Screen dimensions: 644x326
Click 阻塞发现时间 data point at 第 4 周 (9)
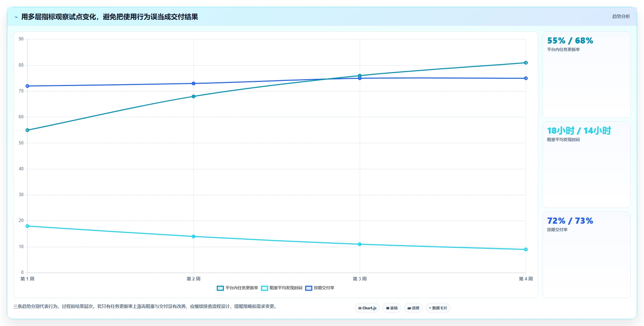pos(526,250)
